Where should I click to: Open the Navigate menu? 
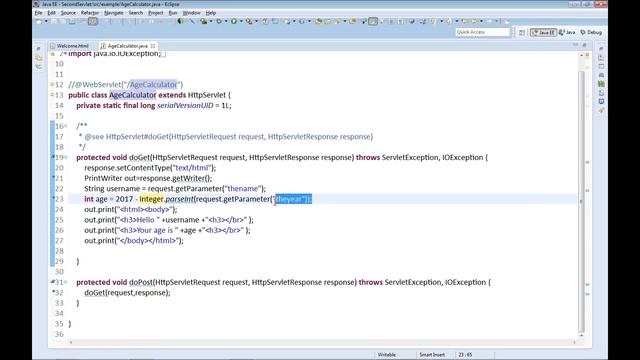(113, 13)
